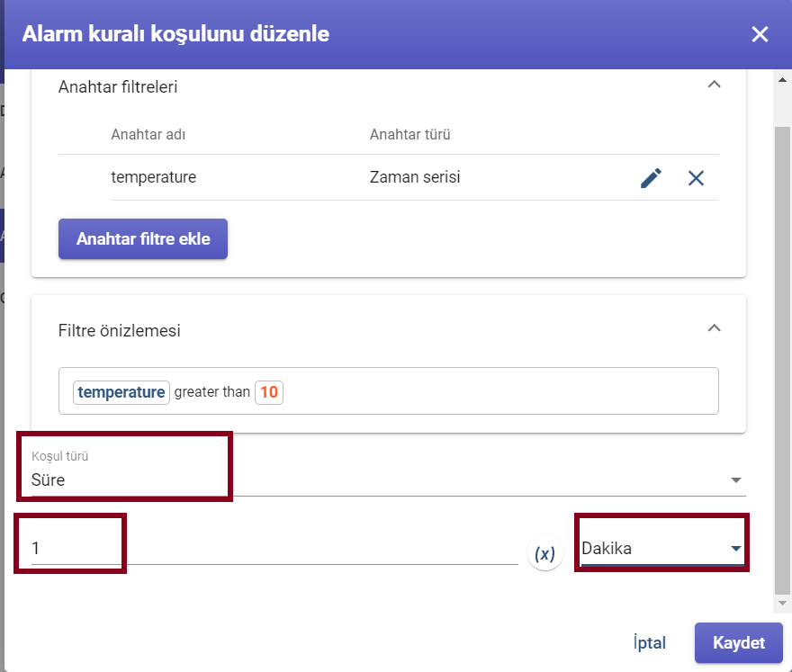Close the alarm rule condition dialog

(x=760, y=34)
